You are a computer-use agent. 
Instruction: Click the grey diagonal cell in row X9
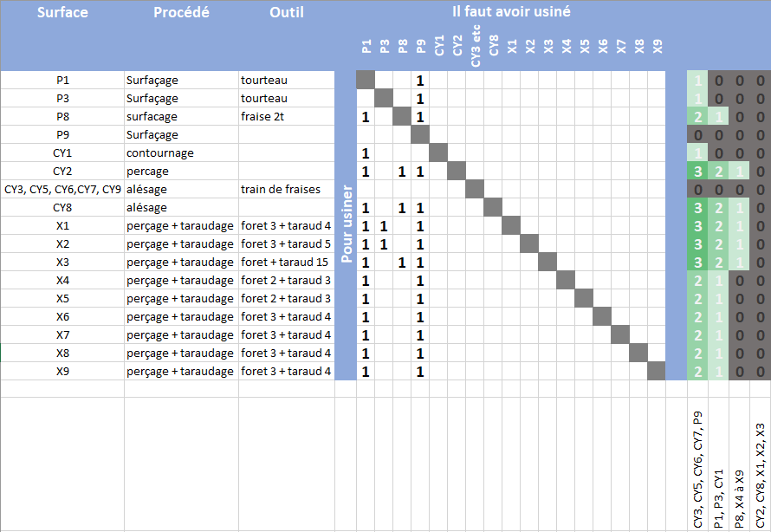(657, 371)
